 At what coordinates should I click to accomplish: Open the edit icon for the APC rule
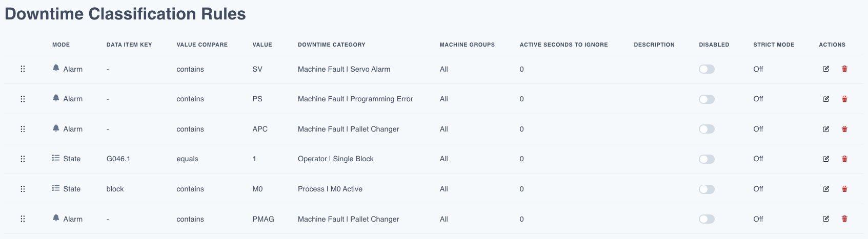[x=826, y=129]
